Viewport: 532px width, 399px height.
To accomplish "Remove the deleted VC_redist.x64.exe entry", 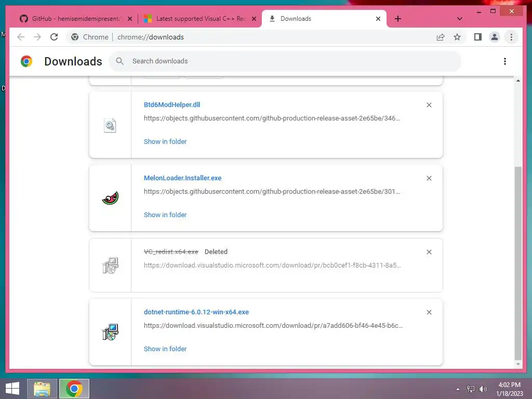I will click(429, 252).
